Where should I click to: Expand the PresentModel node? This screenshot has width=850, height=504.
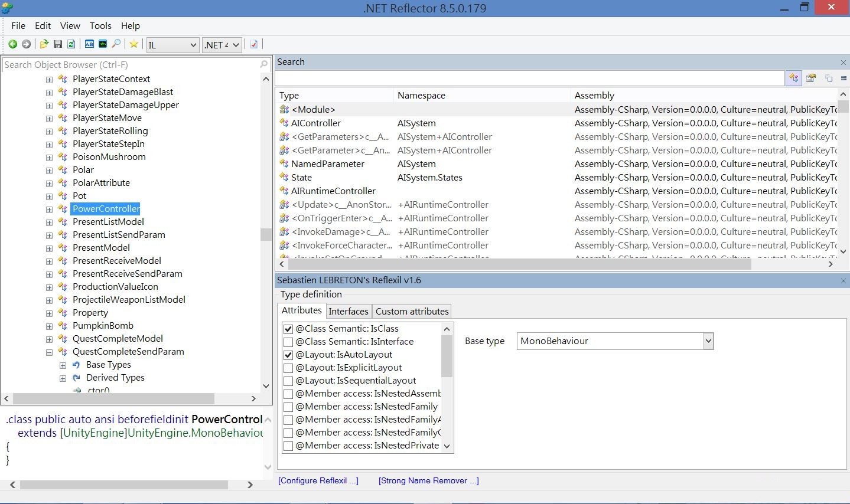click(49, 248)
